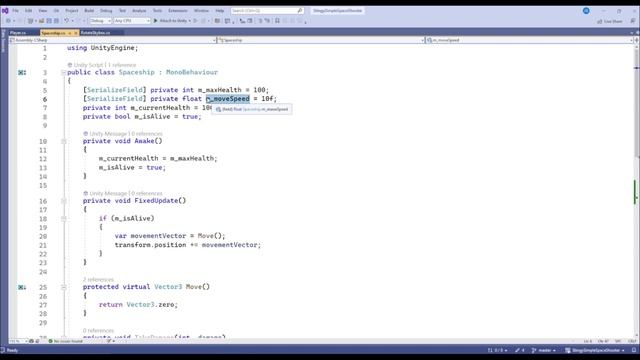Viewport: 640px width, 360px height.
Task: Open the Attach to Unity dropdown arrow
Action: pyautogui.click(x=190, y=20)
